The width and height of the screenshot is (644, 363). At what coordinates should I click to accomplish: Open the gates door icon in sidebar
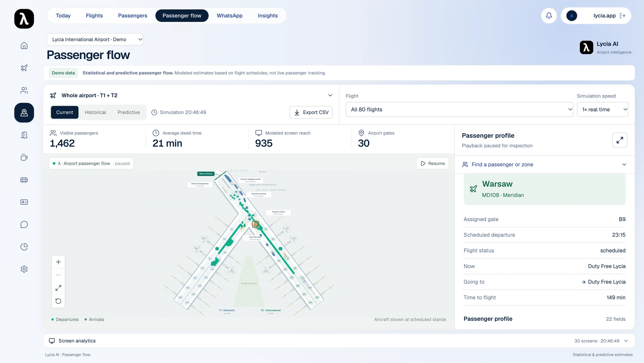click(24, 135)
